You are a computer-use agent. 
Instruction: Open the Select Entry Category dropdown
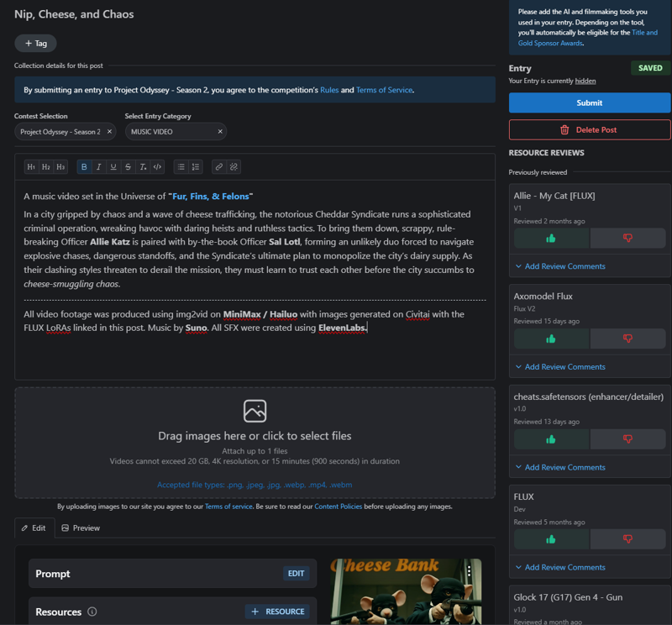coord(176,132)
